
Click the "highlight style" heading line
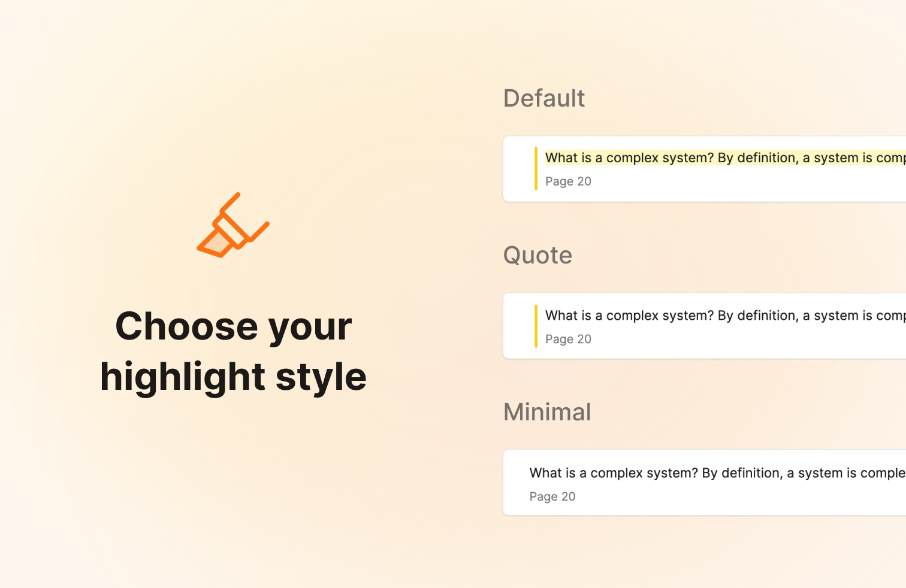point(233,377)
